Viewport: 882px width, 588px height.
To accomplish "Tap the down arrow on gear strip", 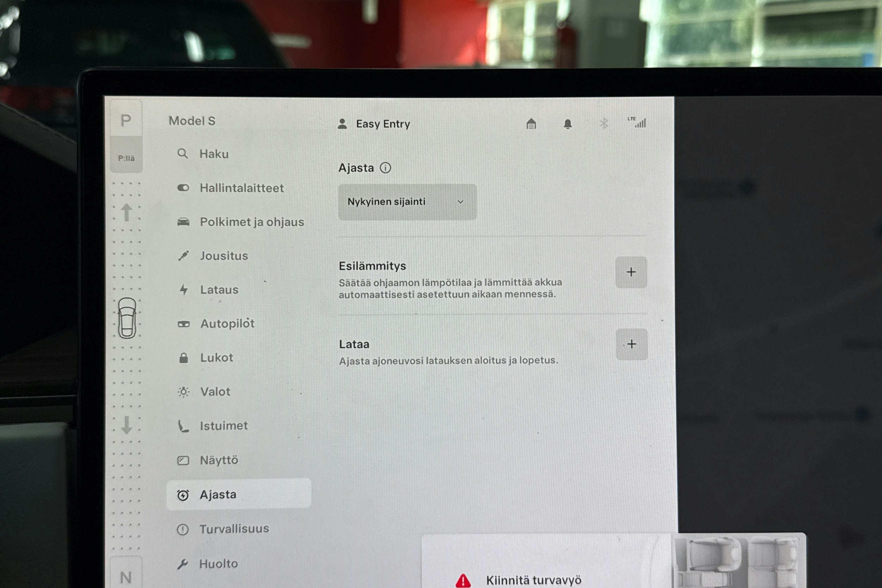I will click(x=127, y=425).
